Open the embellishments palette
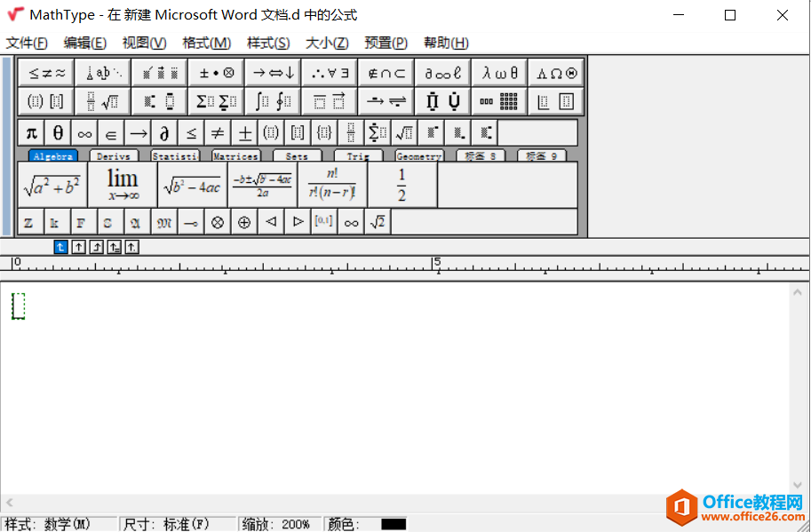 [160, 73]
